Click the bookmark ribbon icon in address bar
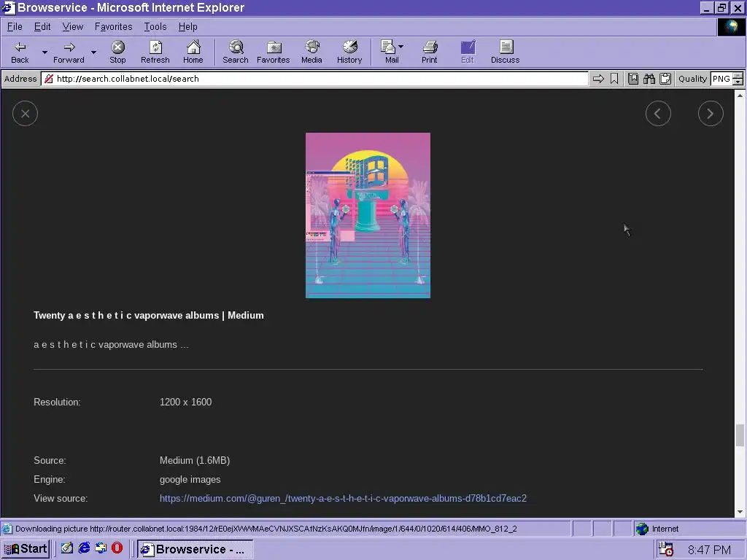Image resolution: width=747 pixels, height=560 pixels. [x=614, y=79]
